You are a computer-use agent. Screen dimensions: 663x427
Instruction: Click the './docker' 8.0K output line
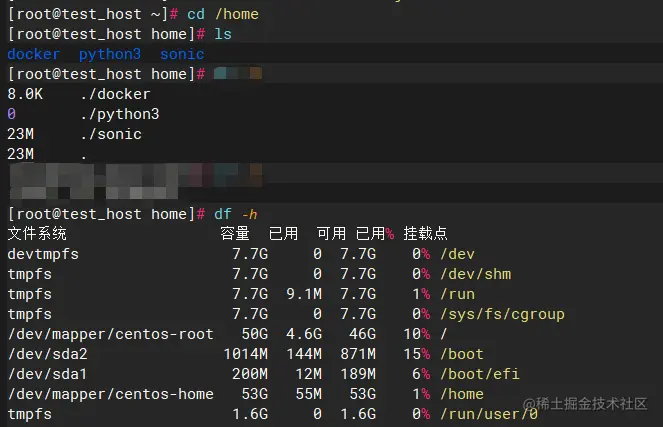pos(79,94)
